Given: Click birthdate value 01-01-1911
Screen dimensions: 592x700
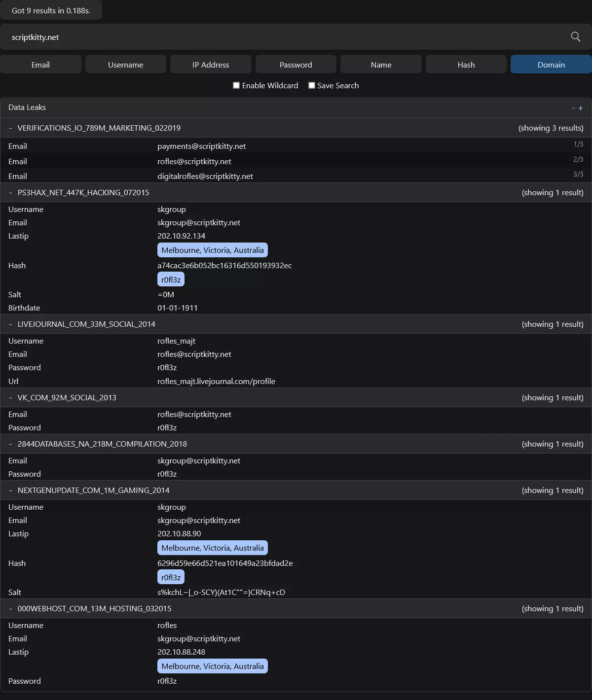Looking at the screenshot, I should 178,308.
